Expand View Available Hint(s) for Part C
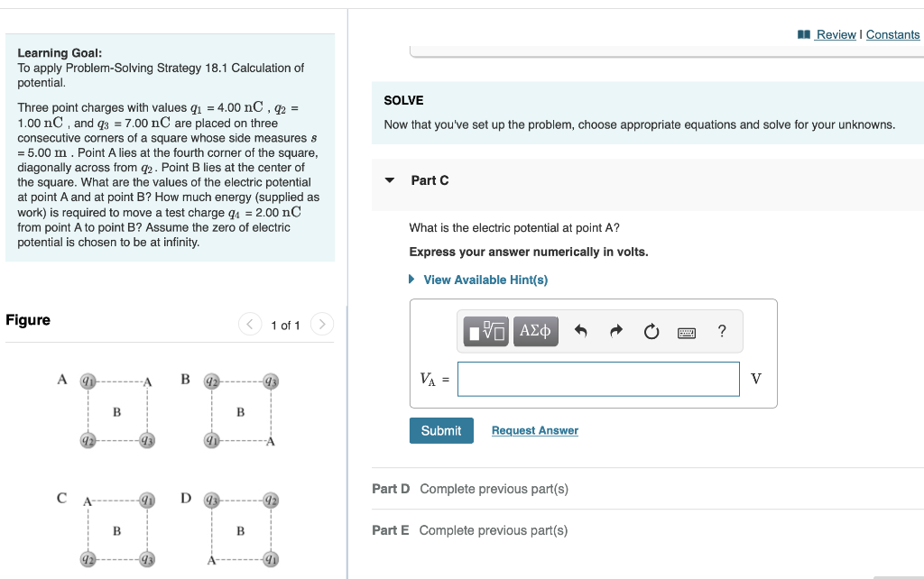The image size is (924, 579). click(x=485, y=280)
